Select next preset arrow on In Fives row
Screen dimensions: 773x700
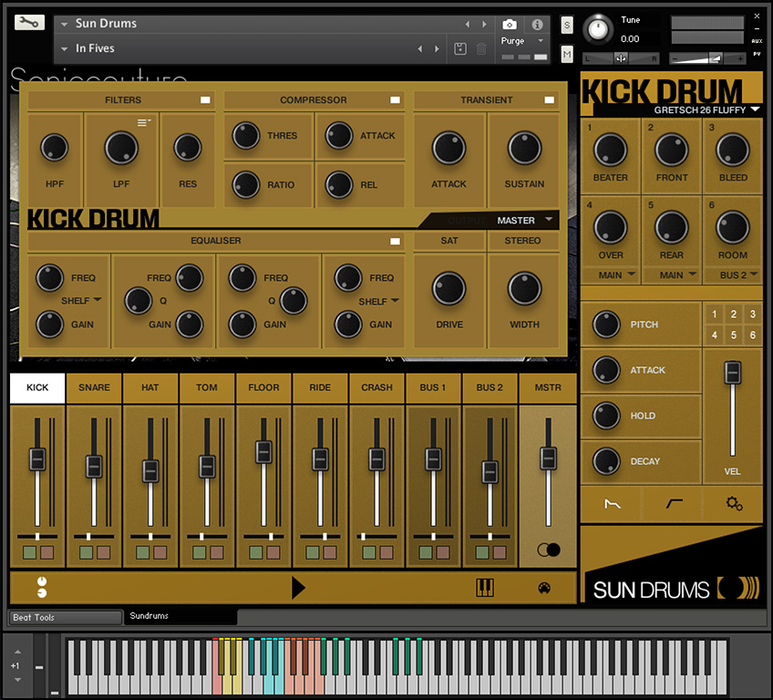tap(437, 49)
